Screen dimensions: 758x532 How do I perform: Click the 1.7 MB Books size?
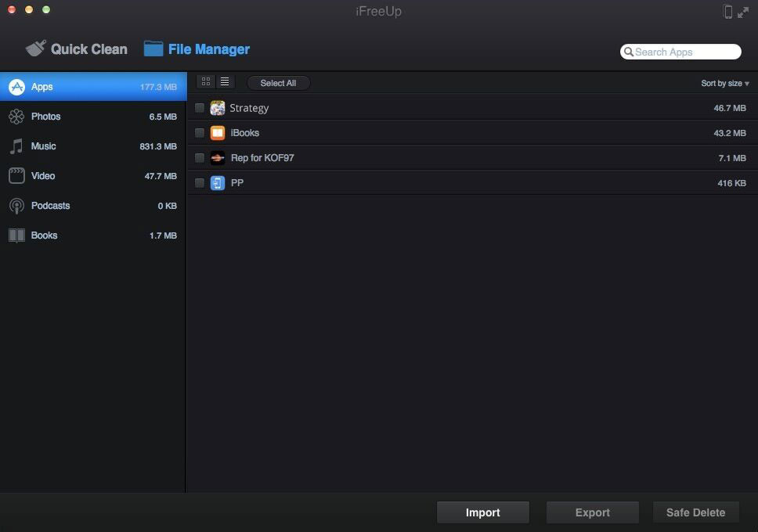(x=163, y=235)
